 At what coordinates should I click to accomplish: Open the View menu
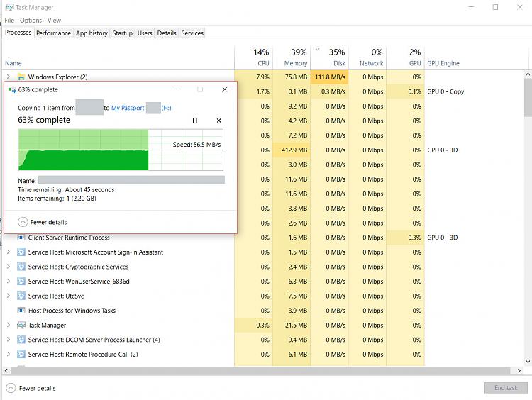(54, 21)
